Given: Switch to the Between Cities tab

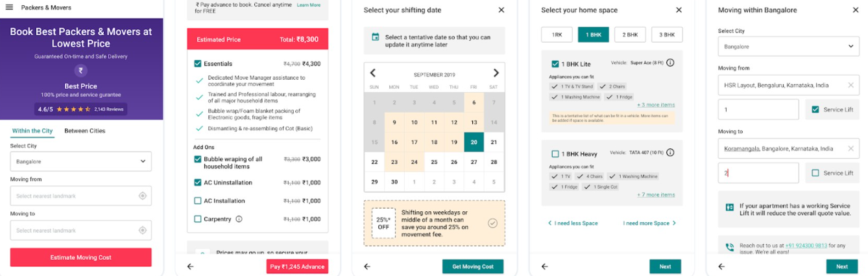Looking at the screenshot, I should pos(84,131).
